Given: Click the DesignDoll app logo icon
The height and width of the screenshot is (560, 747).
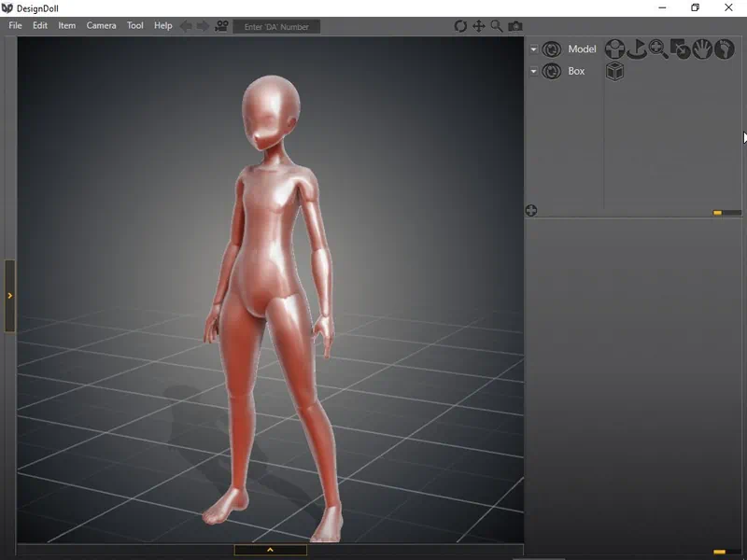Looking at the screenshot, I should (x=7, y=8).
